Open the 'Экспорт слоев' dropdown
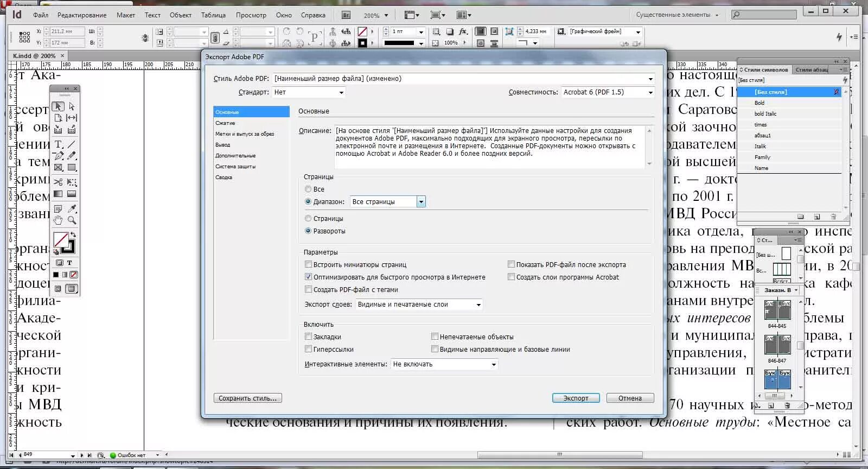 (419, 305)
